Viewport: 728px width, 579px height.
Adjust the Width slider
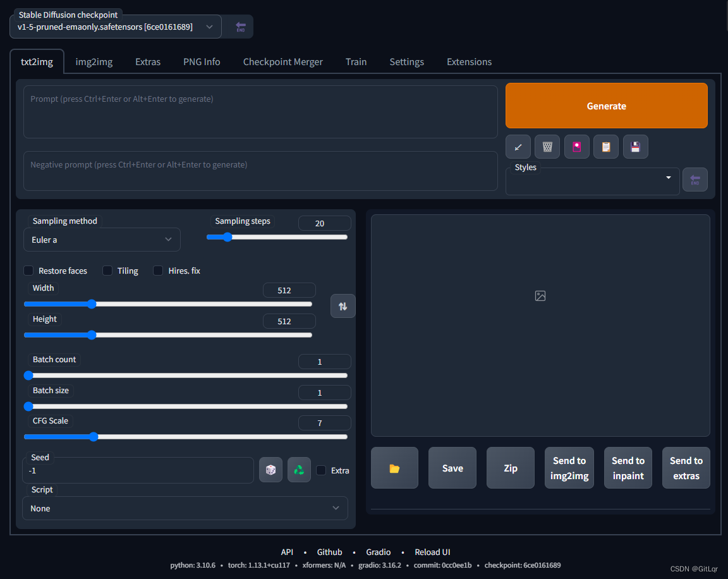[x=168, y=304]
